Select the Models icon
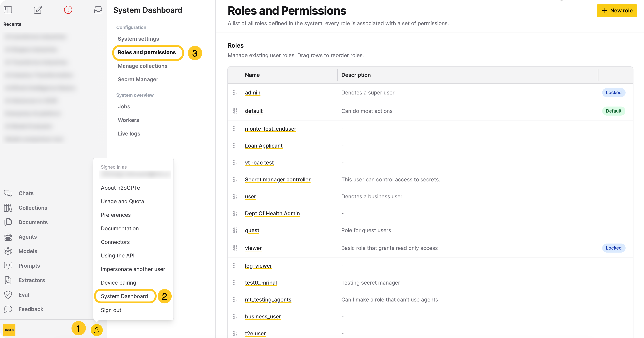Image resolution: width=644 pixels, height=338 pixels. [x=8, y=251]
